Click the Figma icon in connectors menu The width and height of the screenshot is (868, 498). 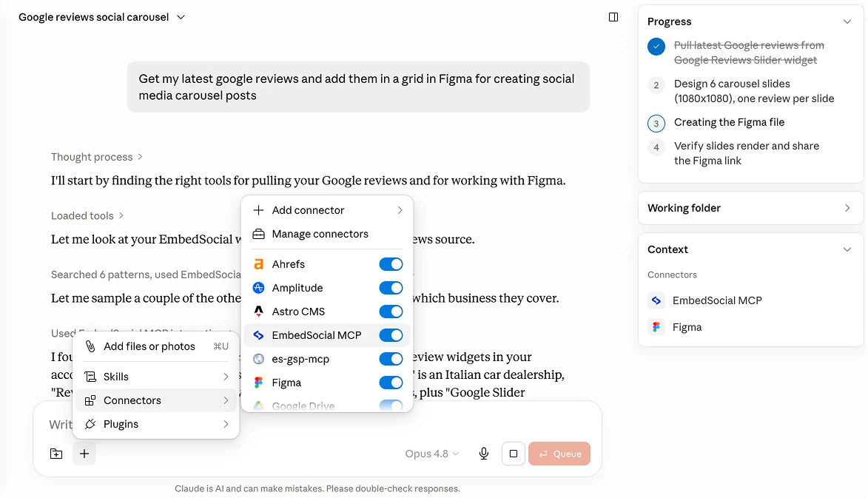(258, 383)
